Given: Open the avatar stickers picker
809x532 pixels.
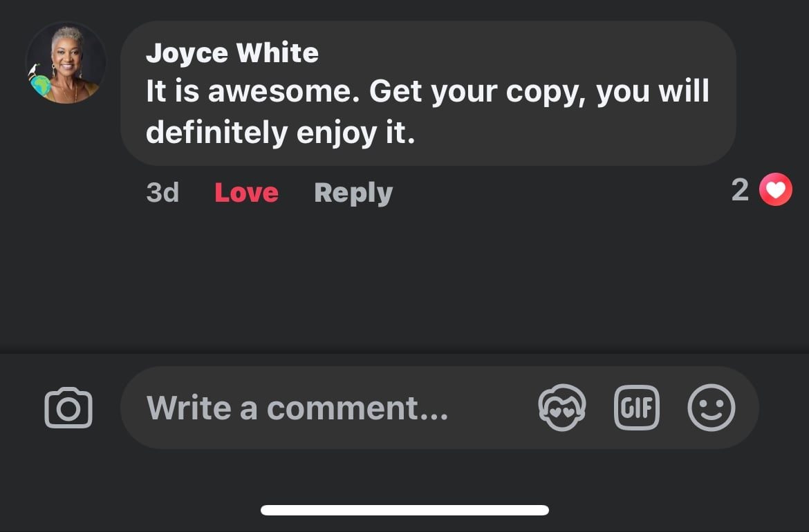Looking at the screenshot, I should (561, 408).
